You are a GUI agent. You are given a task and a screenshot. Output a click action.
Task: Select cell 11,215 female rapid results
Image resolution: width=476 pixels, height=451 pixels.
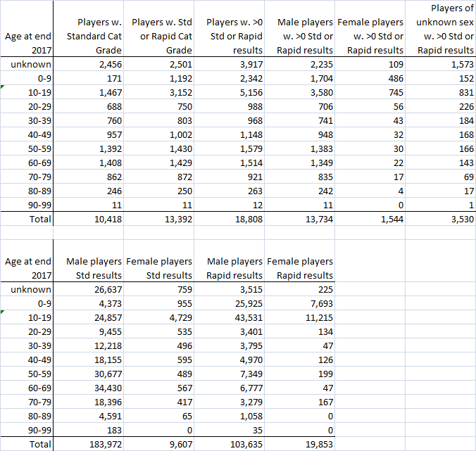300,317
